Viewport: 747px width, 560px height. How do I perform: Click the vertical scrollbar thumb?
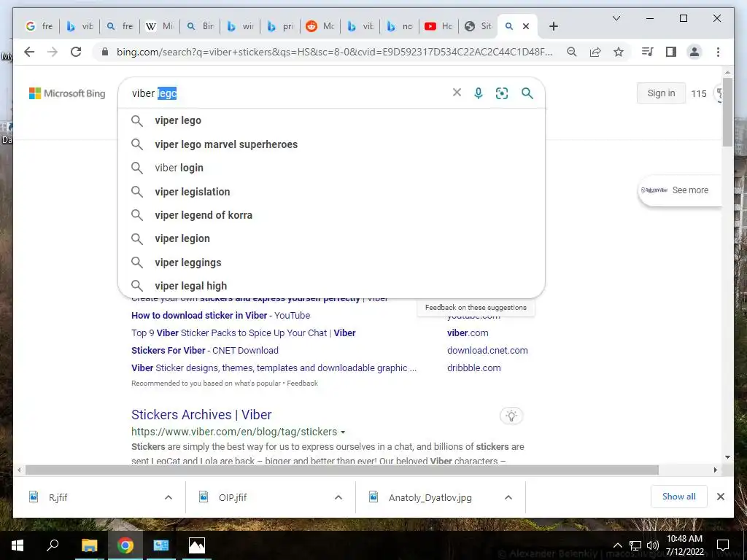pos(727,112)
